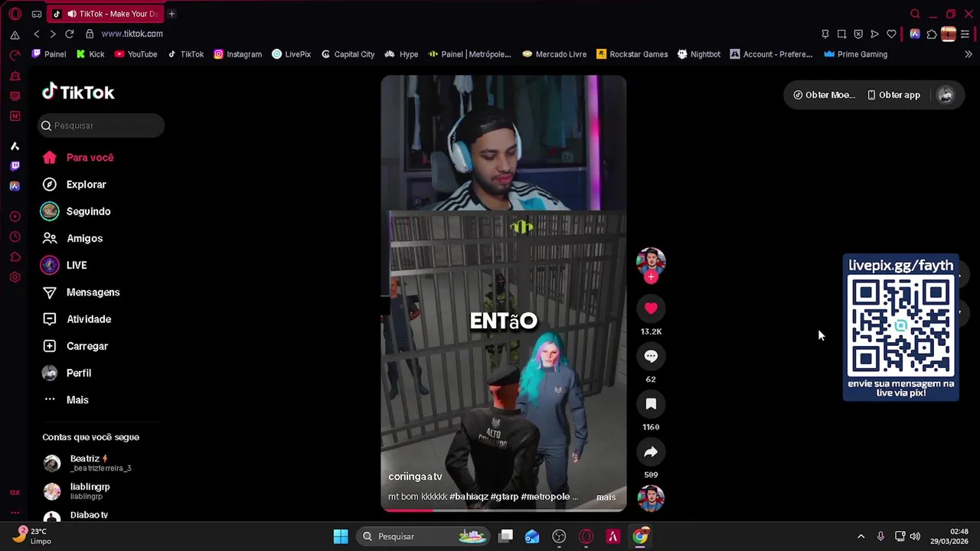The height and width of the screenshot is (551, 980).
Task: Open the coriingaatv creator name link
Action: (415, 477)
